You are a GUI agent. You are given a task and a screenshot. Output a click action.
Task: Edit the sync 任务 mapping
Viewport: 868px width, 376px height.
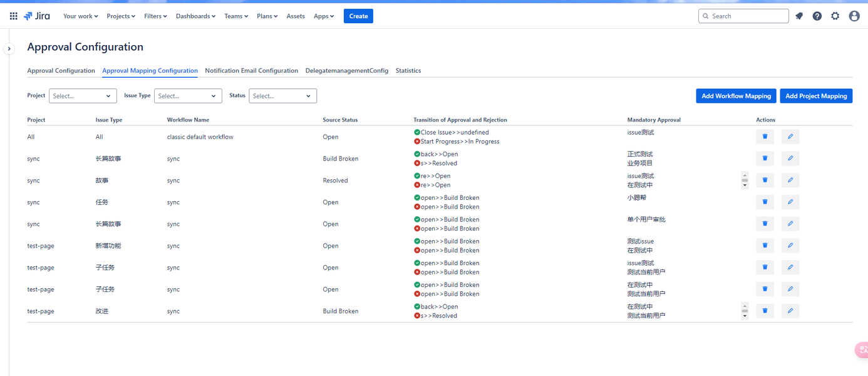pos(790,202)
